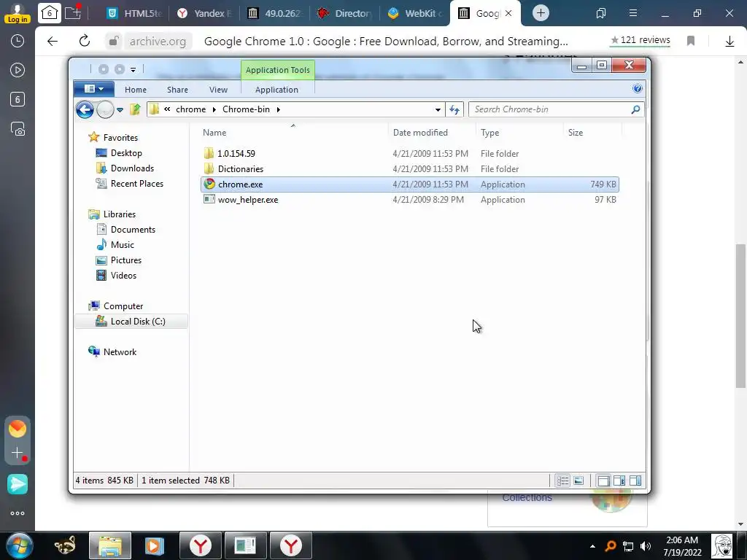Viewport: 747px width, 560px height.
Task: Click the archive.org address field
Action: pyautogui.click(x=158, y=42)
